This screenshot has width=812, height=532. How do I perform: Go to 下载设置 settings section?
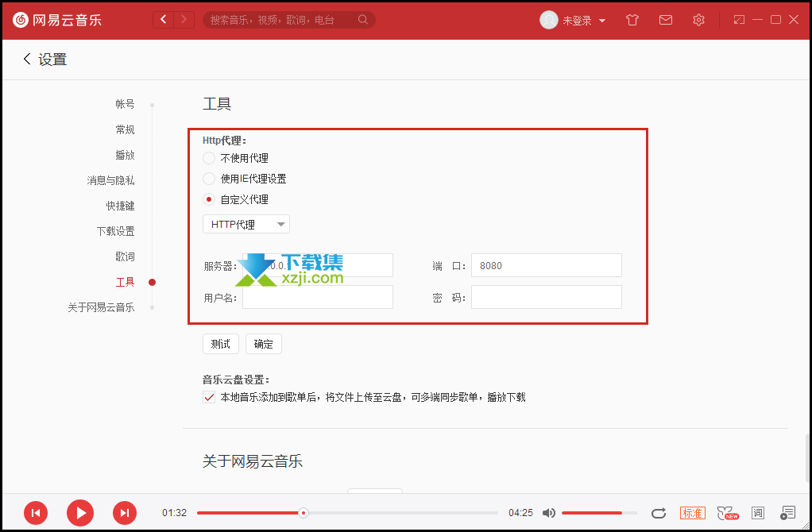(115, 231)
